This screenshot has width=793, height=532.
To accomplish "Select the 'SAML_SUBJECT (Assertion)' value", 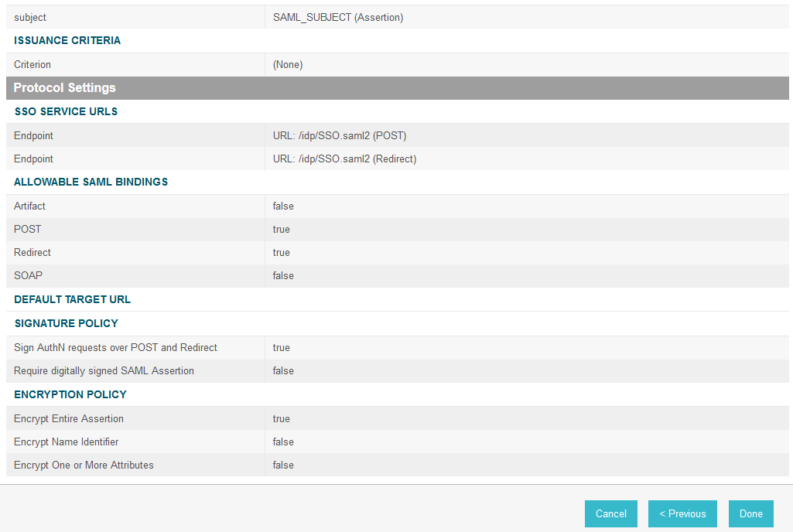I will (x=338, y=18).
